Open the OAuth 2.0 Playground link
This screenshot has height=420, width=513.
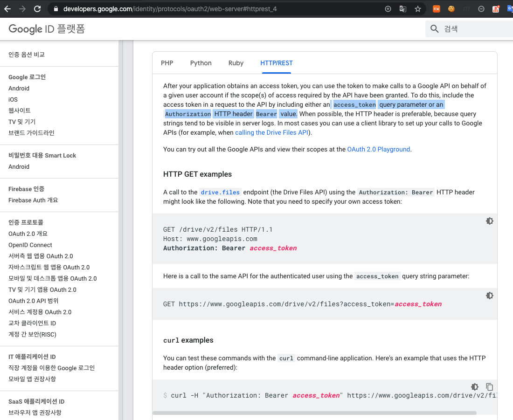tap(379, 149)
